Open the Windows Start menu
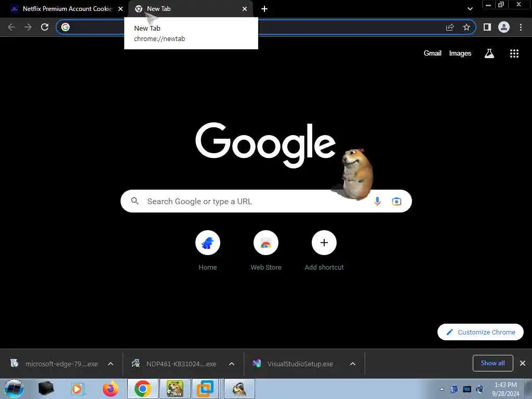 coord(14,389)
